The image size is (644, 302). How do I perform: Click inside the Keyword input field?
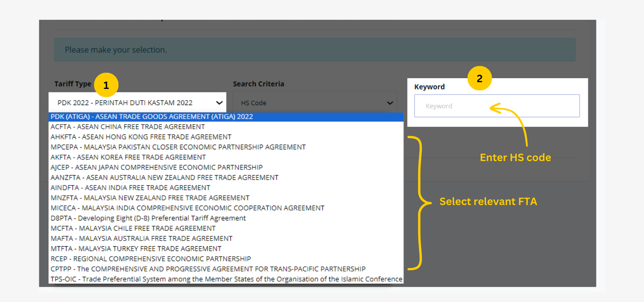497,106
